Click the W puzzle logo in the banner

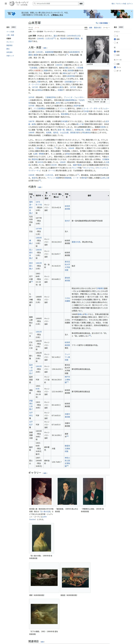(11, 14)
